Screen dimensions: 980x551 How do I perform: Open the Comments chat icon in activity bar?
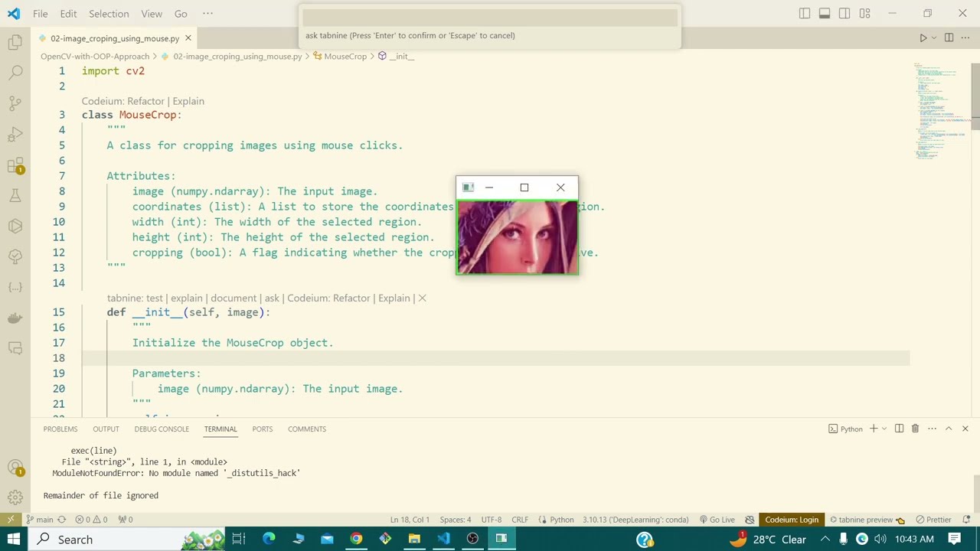(15, 348)
